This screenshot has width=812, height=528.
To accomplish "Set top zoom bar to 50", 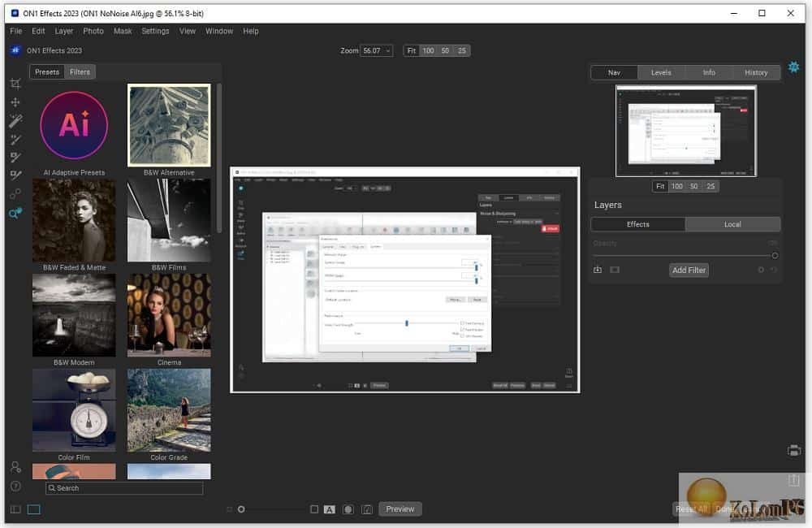I will [x=445, y=50].
